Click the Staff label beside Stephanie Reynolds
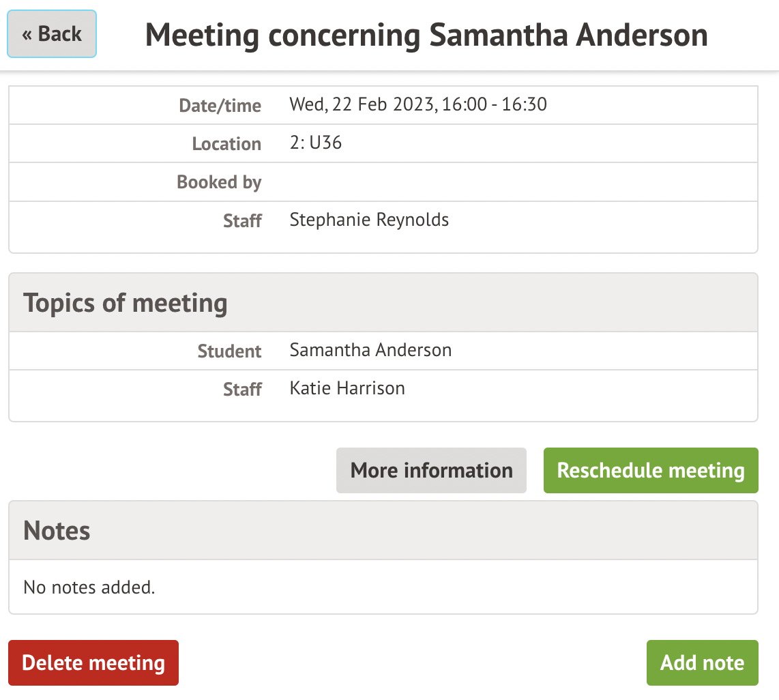 (x=242, y=221)
